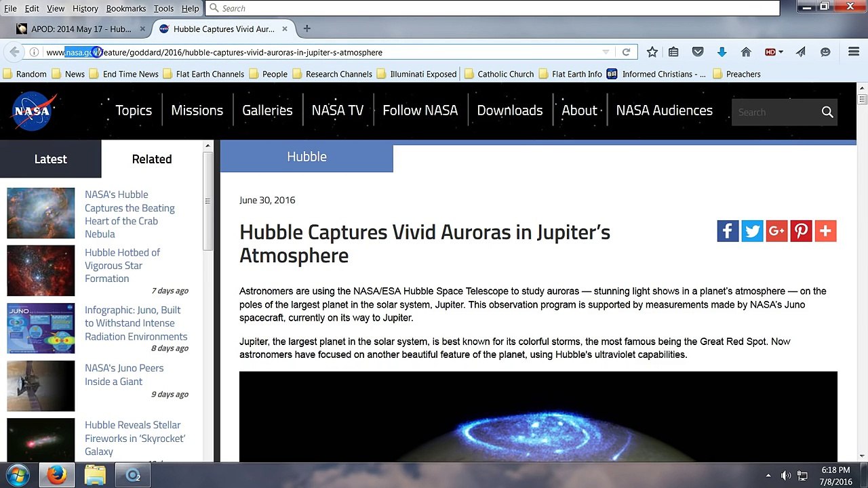Screen dimensions: 868x488
Task: Go to NASA TV
Action: (338, 110)
